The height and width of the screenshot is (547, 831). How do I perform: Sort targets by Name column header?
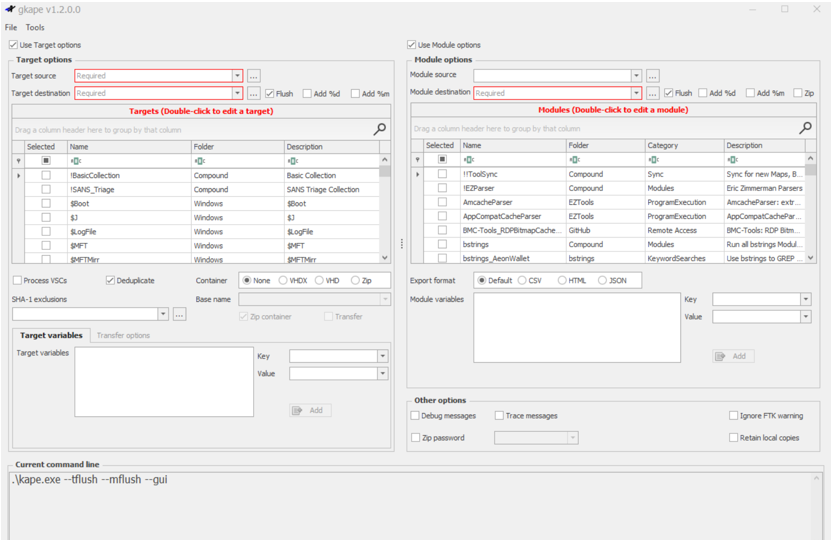click(129, 147)
